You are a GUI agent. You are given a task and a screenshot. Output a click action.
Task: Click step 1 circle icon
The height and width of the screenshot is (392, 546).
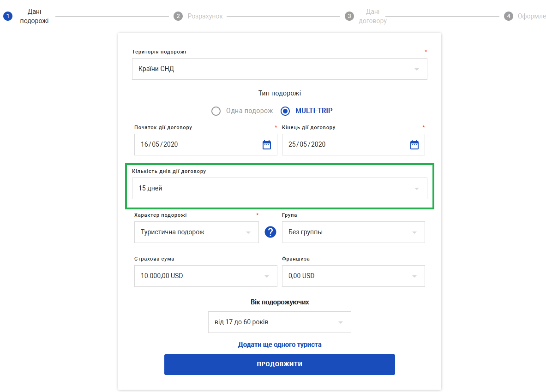tap(7, 16)
